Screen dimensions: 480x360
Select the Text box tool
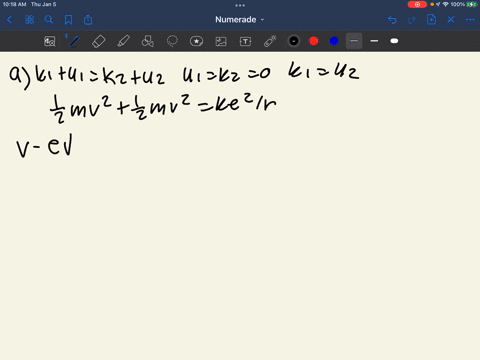pyautogui.click(x=245, y=41)
